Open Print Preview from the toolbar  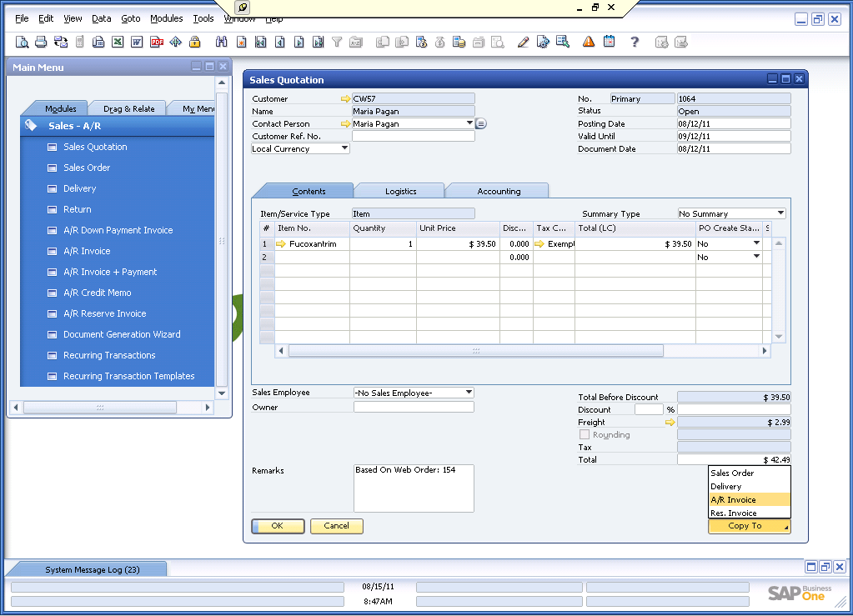pyautogui.click(x=22, y=42)
